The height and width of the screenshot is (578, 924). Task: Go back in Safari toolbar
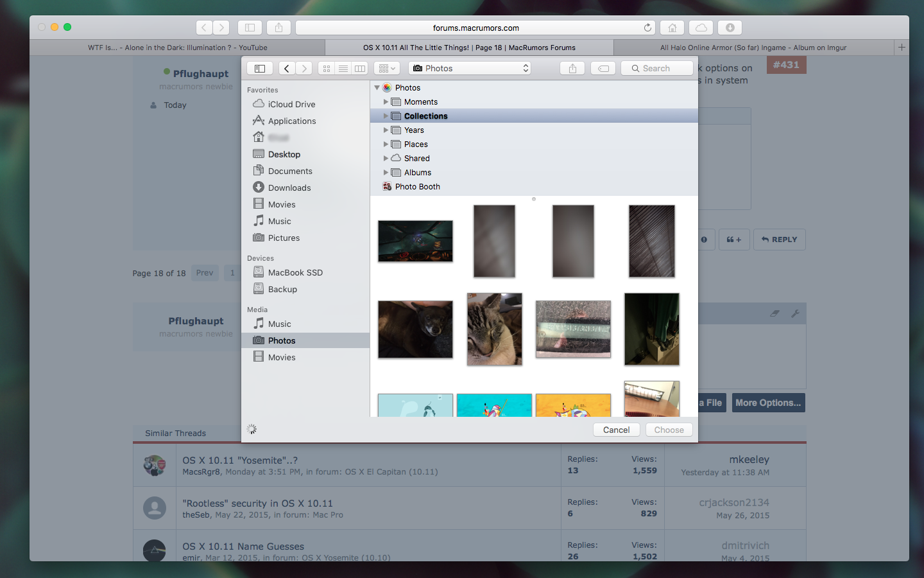tap(204, 28)
